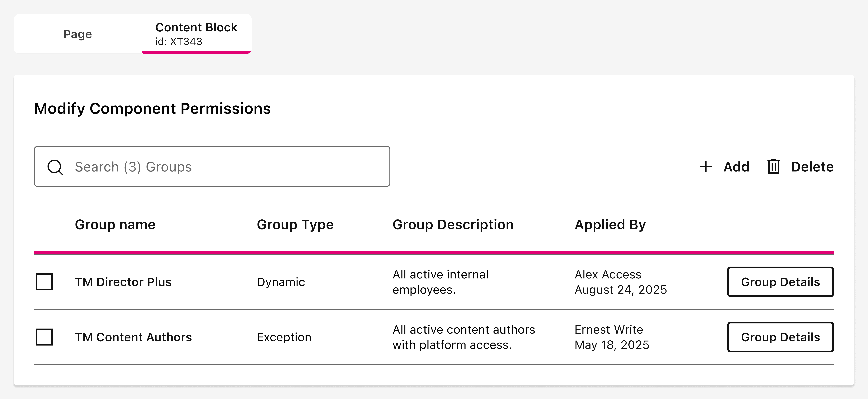The image size is (868, 399).
Task: Select the Content Block XT343 tab
Action: click(x=196, y=34)
